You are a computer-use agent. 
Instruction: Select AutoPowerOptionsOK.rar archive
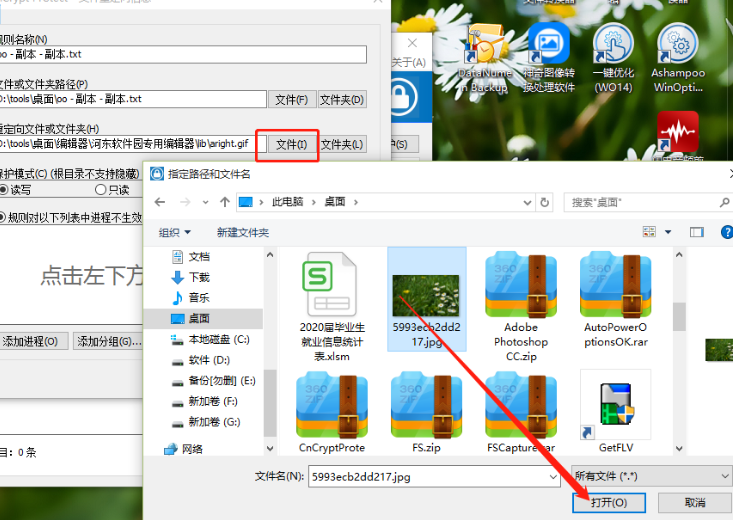pos(616,299)
